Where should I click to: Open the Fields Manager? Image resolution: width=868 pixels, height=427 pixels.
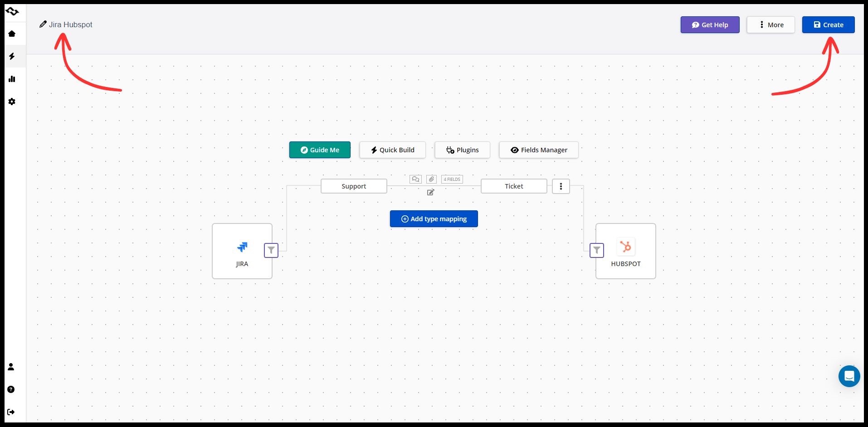pyautogui.click(x=538, y=150)
